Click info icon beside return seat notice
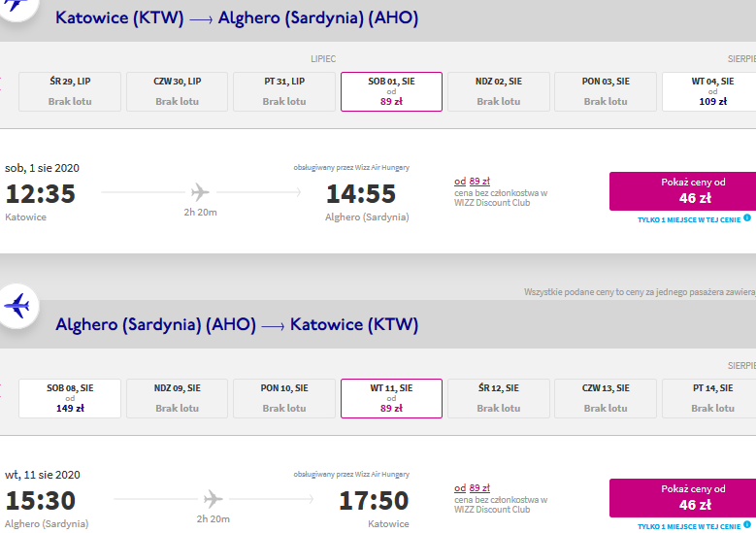 747,525
